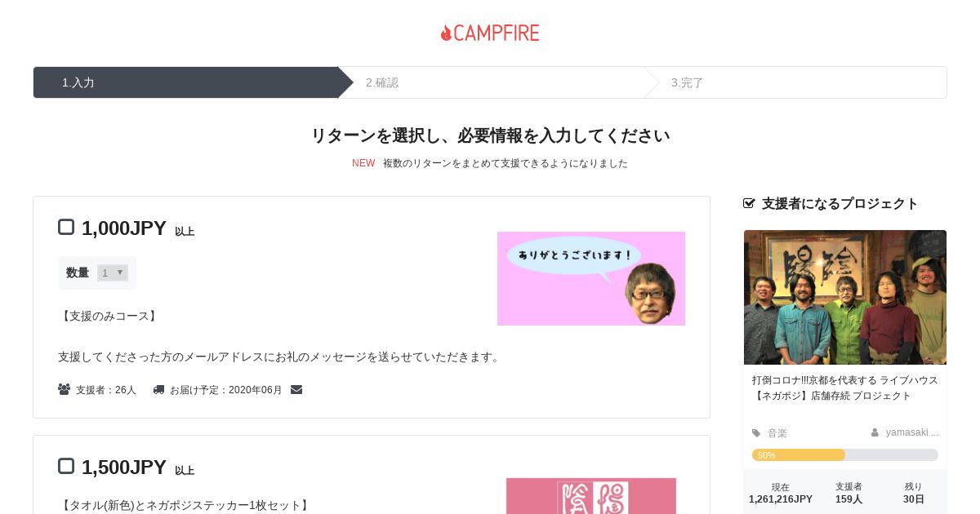The width and height of the screenshot is (980, 514).
Task: Click the delivery truck icon
Action: point(158,390)
